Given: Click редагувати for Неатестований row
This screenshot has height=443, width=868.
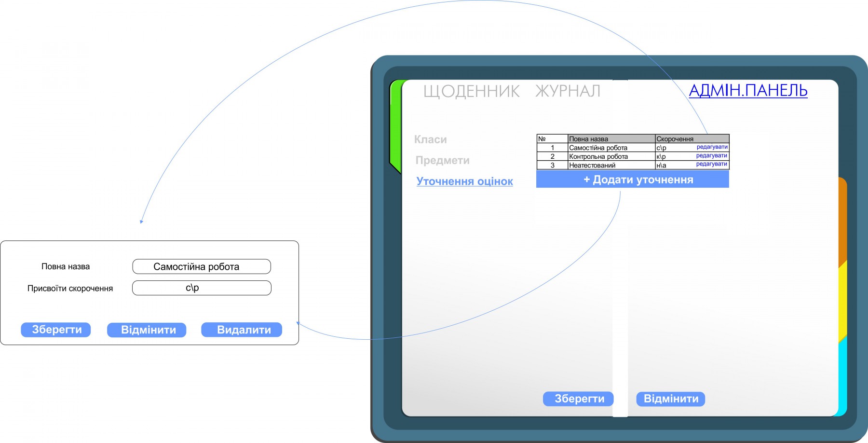Looking at the screenshot, I should pos(711,164).
